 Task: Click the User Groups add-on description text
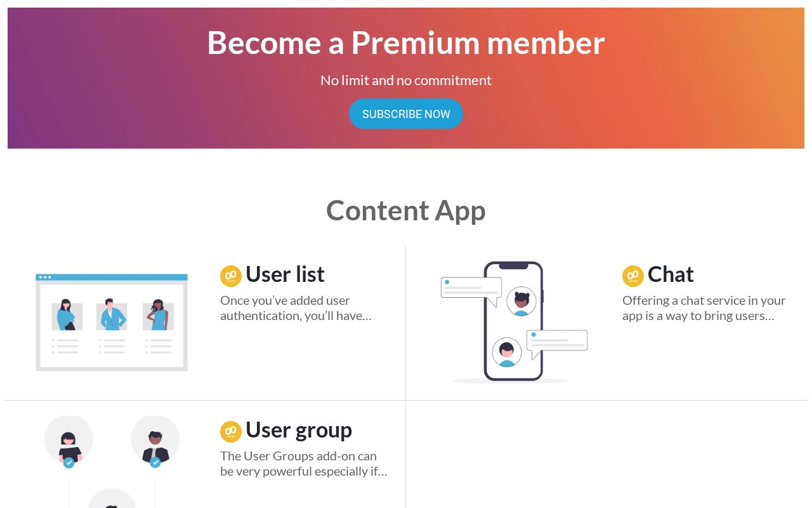[x=304, y=464]
